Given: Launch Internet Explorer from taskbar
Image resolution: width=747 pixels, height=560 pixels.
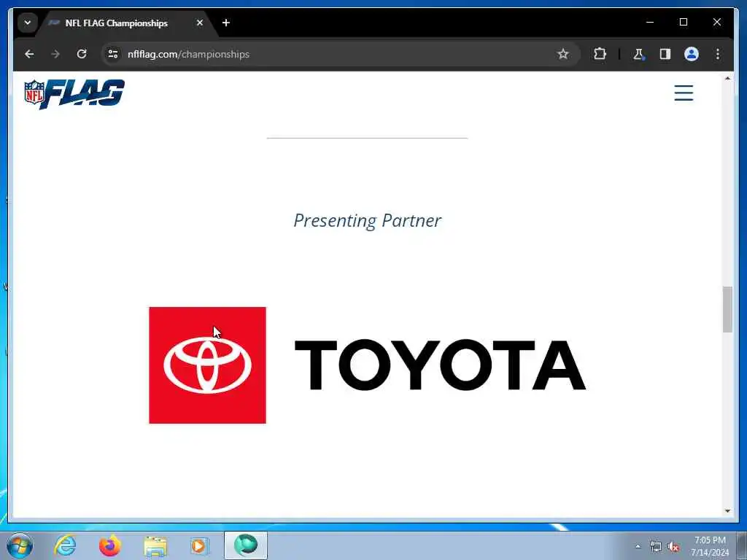Looking at the screenshot, I should click(65, 545).
